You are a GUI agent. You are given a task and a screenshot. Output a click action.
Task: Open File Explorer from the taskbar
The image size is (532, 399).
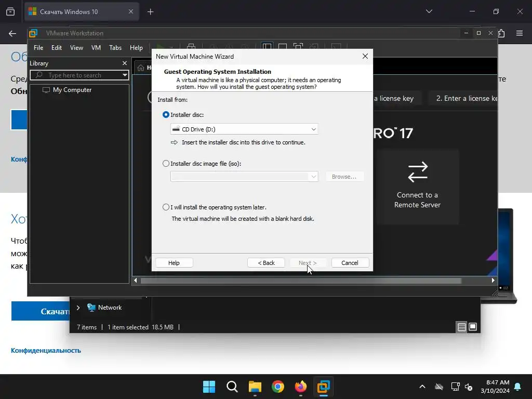tap(255, 387)
